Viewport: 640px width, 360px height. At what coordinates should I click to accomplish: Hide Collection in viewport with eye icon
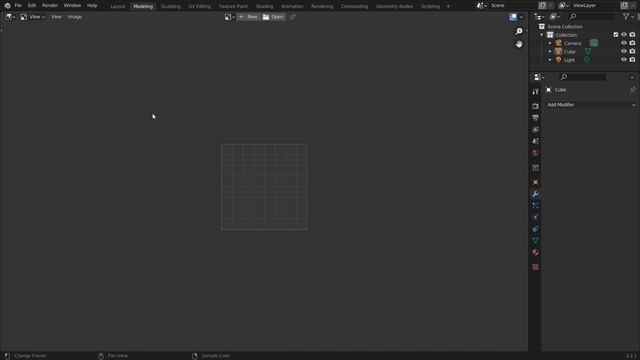pos(624,35)
